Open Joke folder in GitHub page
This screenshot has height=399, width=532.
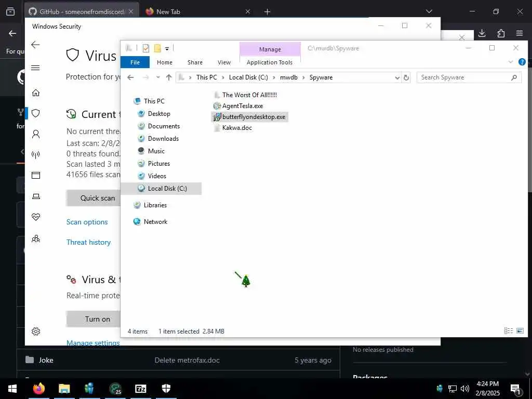coord(46,360)
